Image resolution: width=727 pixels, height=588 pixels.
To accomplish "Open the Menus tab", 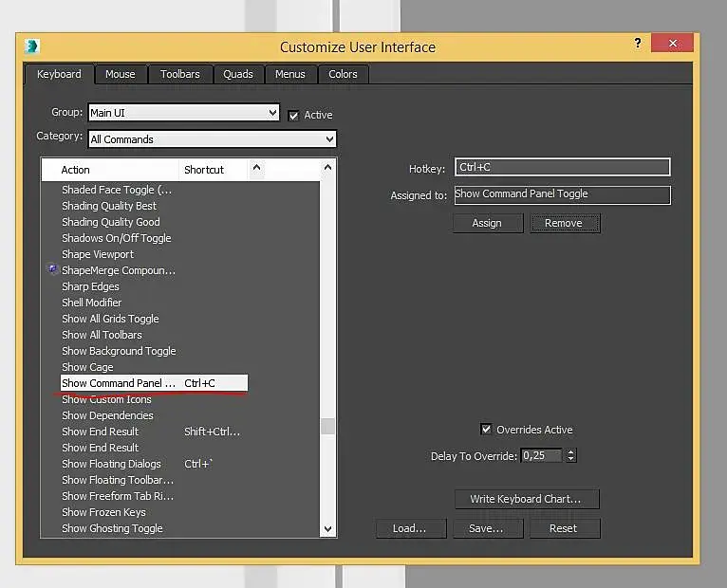I will point(289,74).
